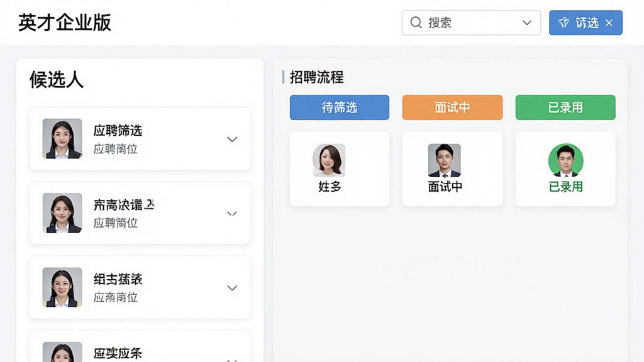Click the 应聘筛选 candidate title
Screen dimensions: 644x362
[118, 131]
